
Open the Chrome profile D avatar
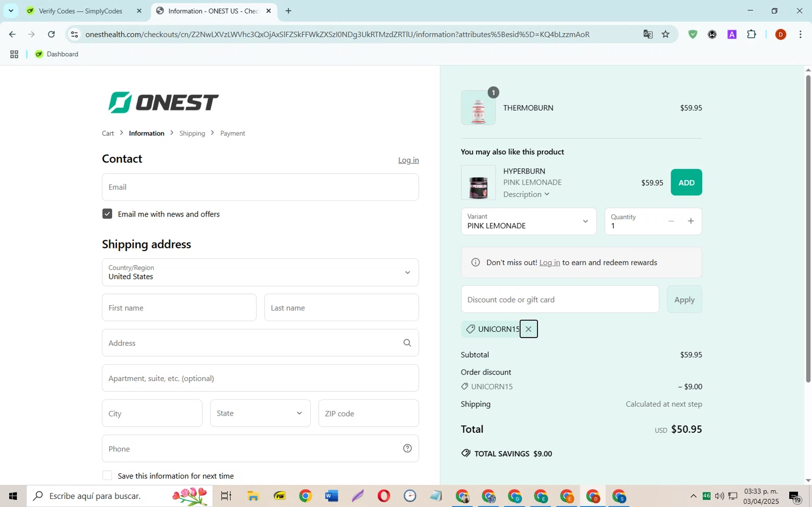[x=780, y=35]
